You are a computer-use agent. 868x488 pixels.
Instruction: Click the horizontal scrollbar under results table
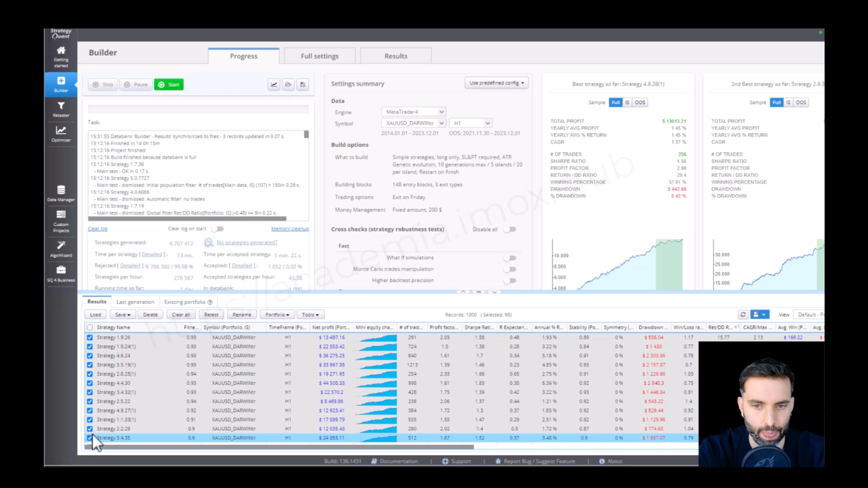279,447
